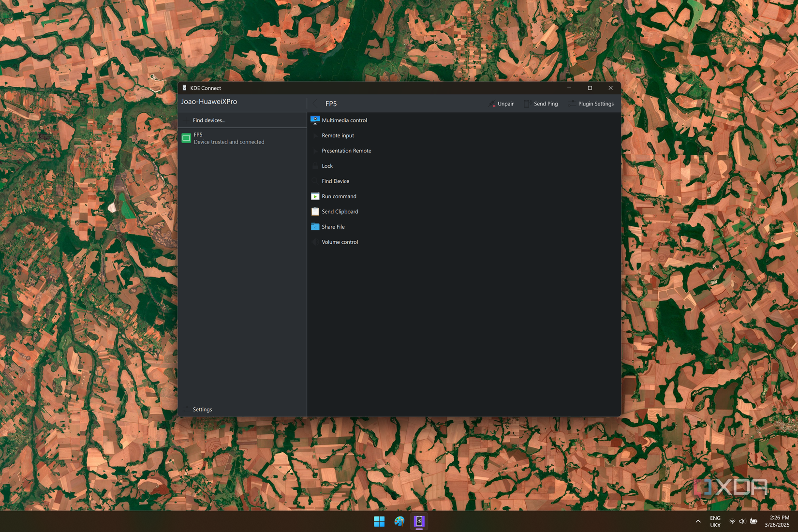
Task: Open Wi-Fi network tray icon
Action: point(732,521)
